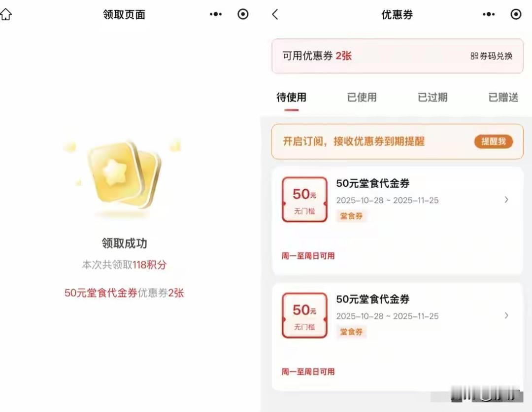Go back using the left arrow
The image size is (532, 412).
[x=275, y=14]
